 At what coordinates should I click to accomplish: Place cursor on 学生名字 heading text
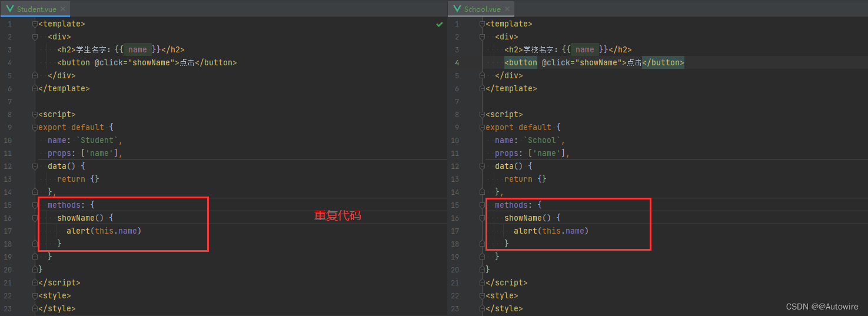(x=94, y=50)
